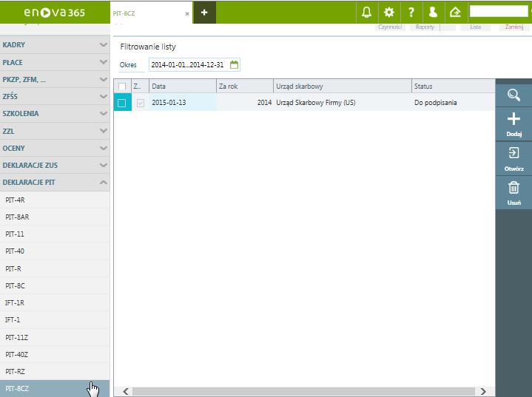
Task: Click the Usuń trash button
Action: click(x=514, y=192)
